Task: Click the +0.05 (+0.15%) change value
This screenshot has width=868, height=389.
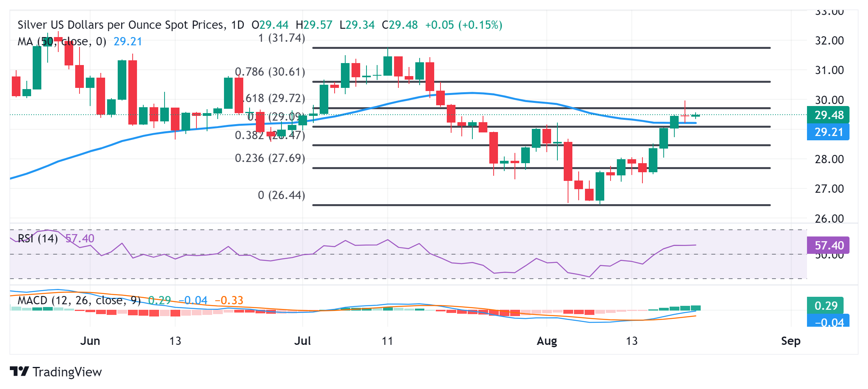Action: (x=464, y=25)
